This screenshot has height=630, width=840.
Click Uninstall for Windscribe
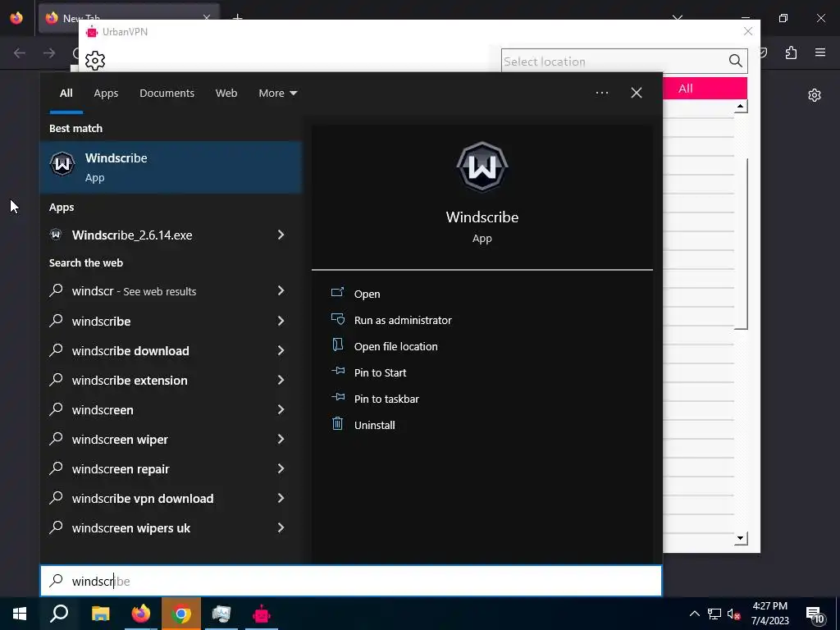pyautogui.click(x=374, y=426)
